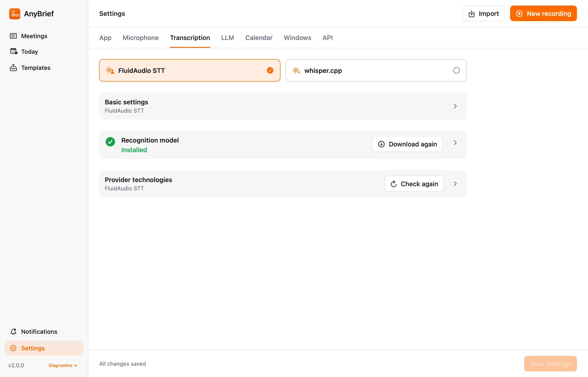Click the whisper.cpp waveform icon
The image size is (588, 377).
(x=296, y=71)
